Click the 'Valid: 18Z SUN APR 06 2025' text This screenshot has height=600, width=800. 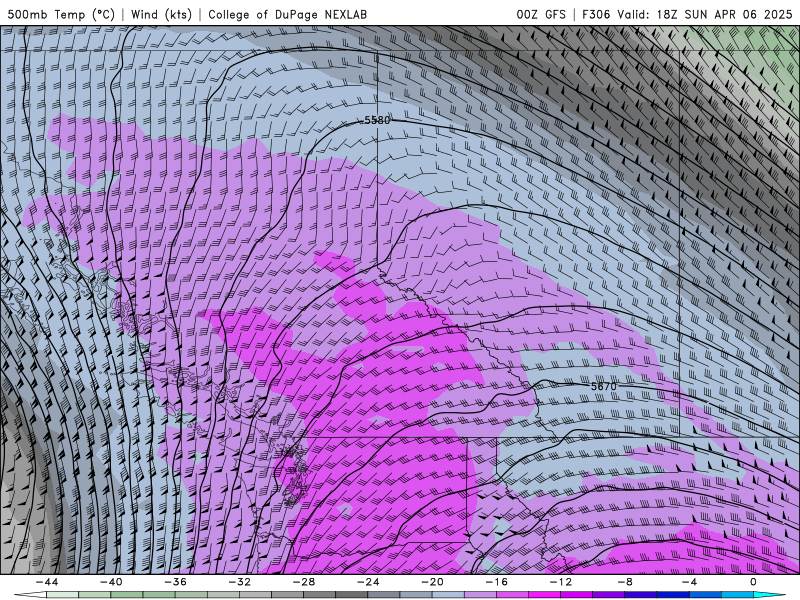point(705,14)
